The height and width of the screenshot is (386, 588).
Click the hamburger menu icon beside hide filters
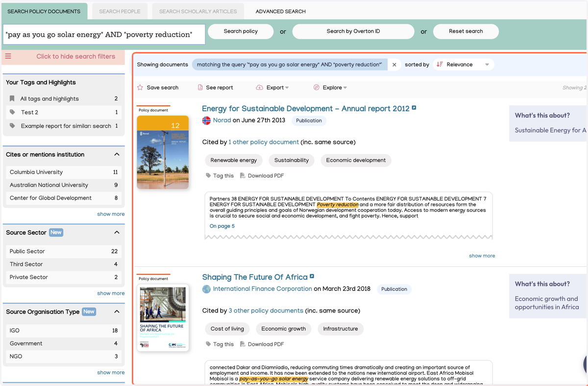(x=8, y=56)
